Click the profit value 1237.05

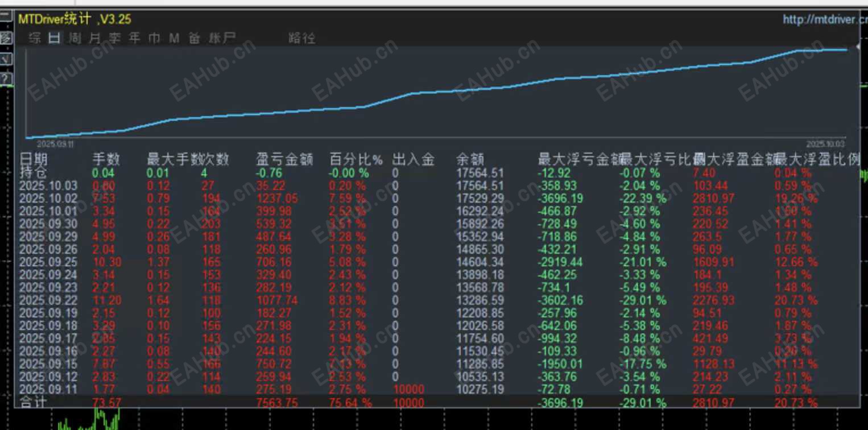pyautogui.click(x=277, y=199)
